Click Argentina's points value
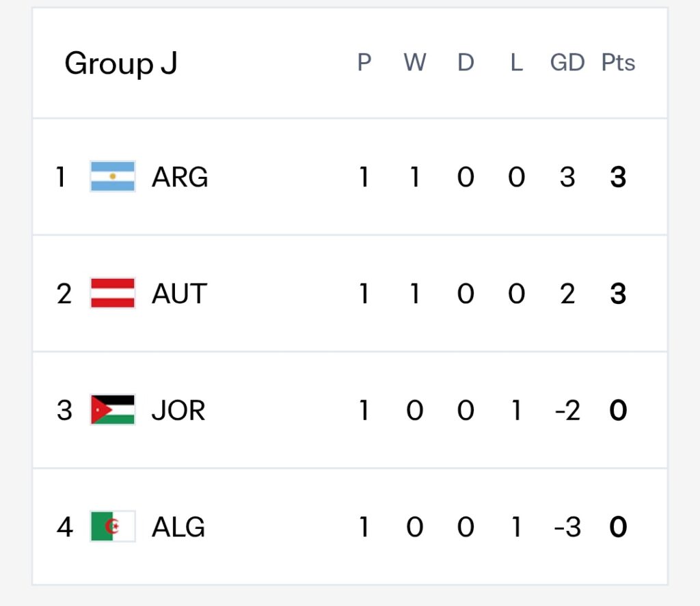Screen dimensions: 700x606 point(618,177)
